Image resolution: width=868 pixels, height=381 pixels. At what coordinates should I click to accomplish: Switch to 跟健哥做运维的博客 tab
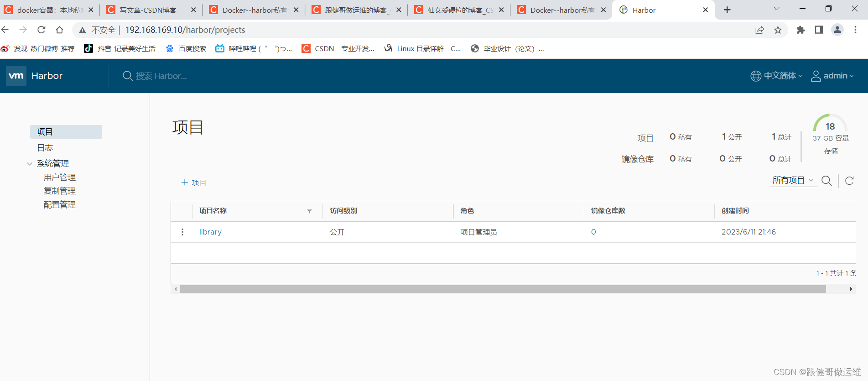click(x=356, y=10)
